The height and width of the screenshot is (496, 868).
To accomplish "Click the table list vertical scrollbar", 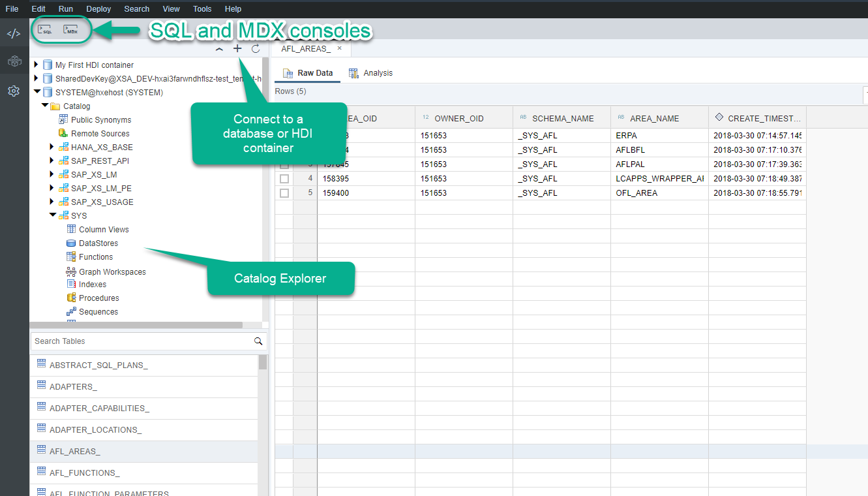I will click(263, 362).
